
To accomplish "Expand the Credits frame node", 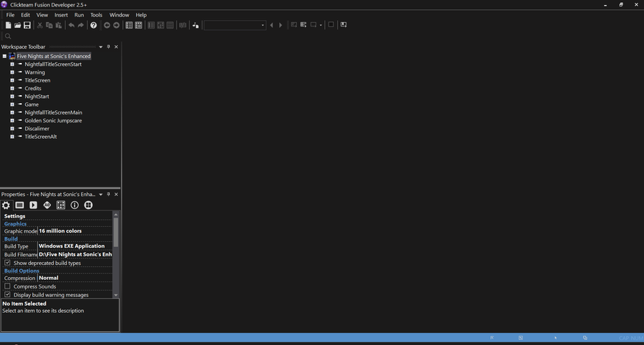I will tap(12, 88).
